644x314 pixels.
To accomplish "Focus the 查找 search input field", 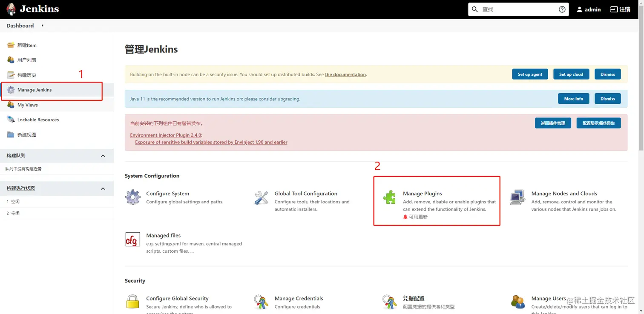I will (x=518, y=9).
